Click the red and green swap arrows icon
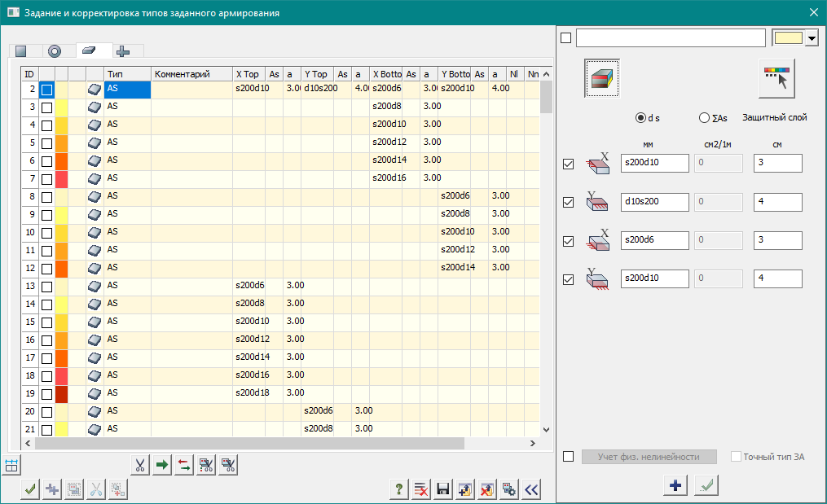The height and width of the screenshot is (504, 827). click(184, 466)
